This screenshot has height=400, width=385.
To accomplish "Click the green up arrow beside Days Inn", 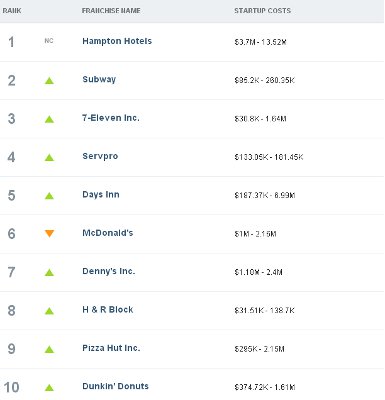I will click(49, 196).
